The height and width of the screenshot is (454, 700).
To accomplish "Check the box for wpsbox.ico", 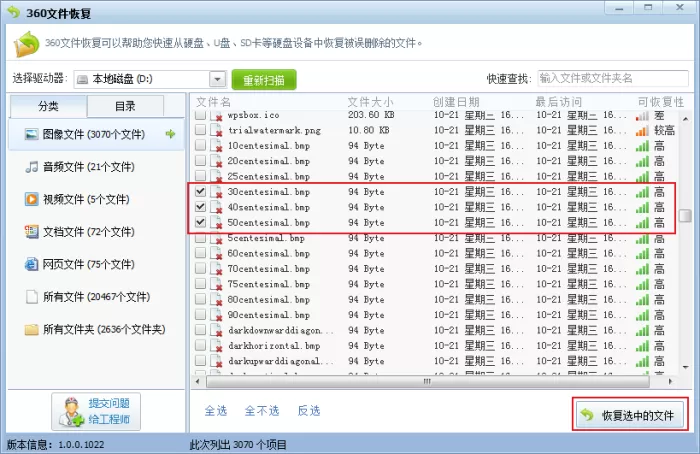I will [x=200, y=115].
